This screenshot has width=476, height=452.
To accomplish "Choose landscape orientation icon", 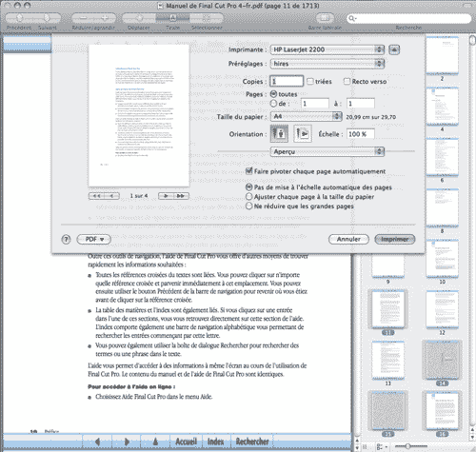I will coord(303,133).
